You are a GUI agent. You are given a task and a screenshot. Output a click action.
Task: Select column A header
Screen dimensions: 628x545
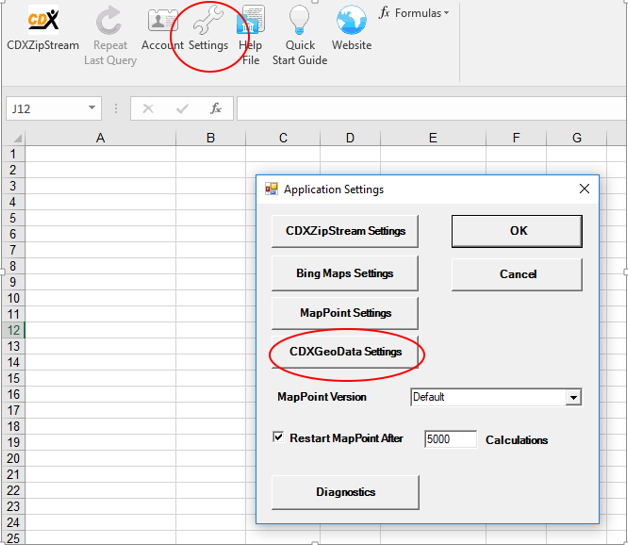click(100, 138)
